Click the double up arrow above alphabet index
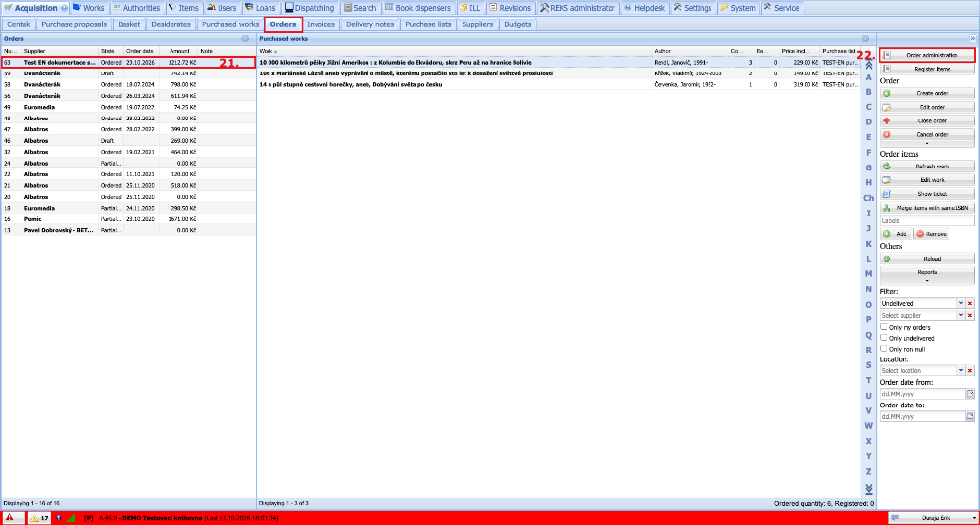The image size is (980, 525). coord(868,63)
